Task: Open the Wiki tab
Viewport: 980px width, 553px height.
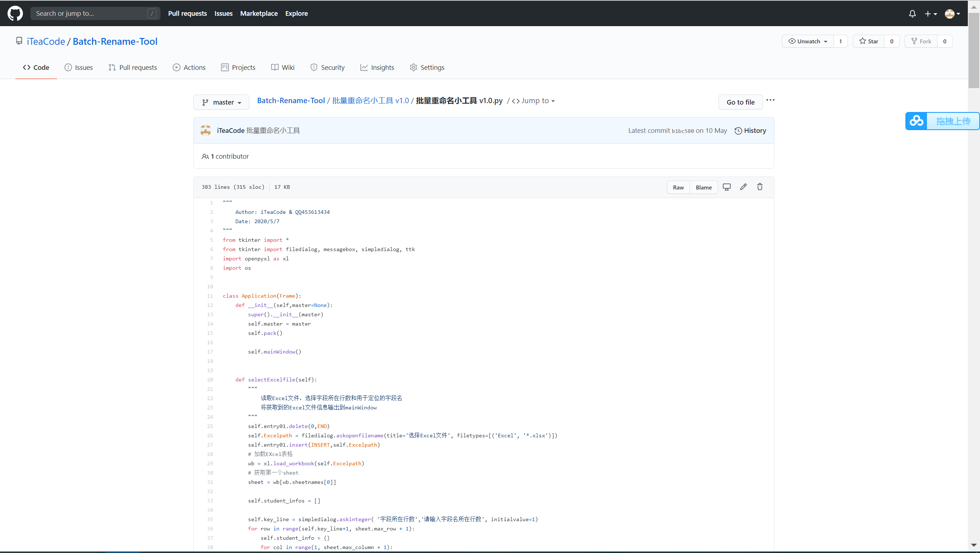Action: 283,67
